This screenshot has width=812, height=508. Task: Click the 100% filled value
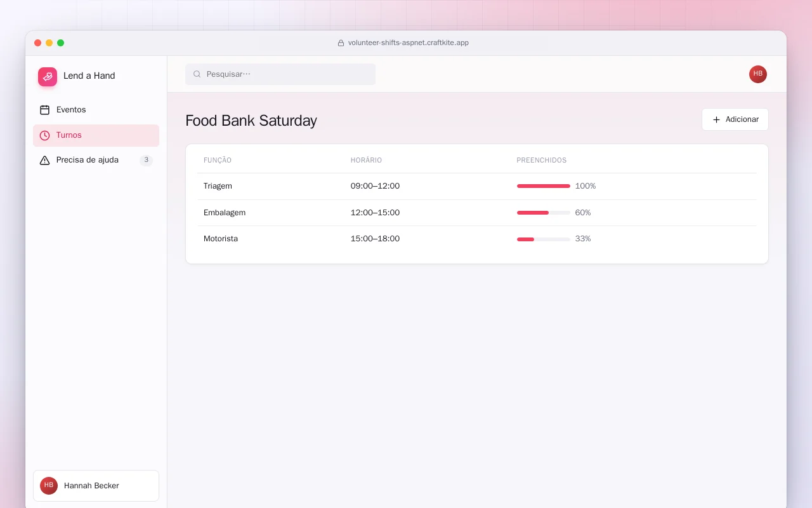586,186
